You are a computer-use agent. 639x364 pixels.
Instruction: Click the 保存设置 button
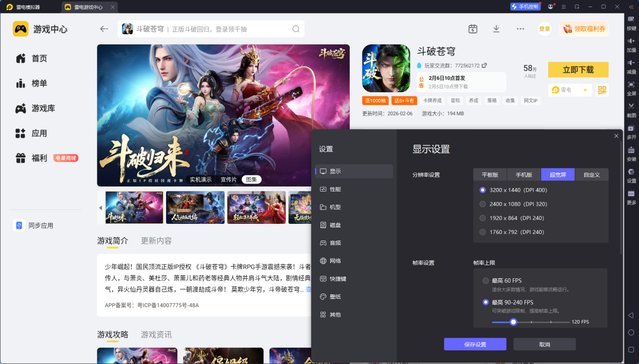click(x=475, y=344)
